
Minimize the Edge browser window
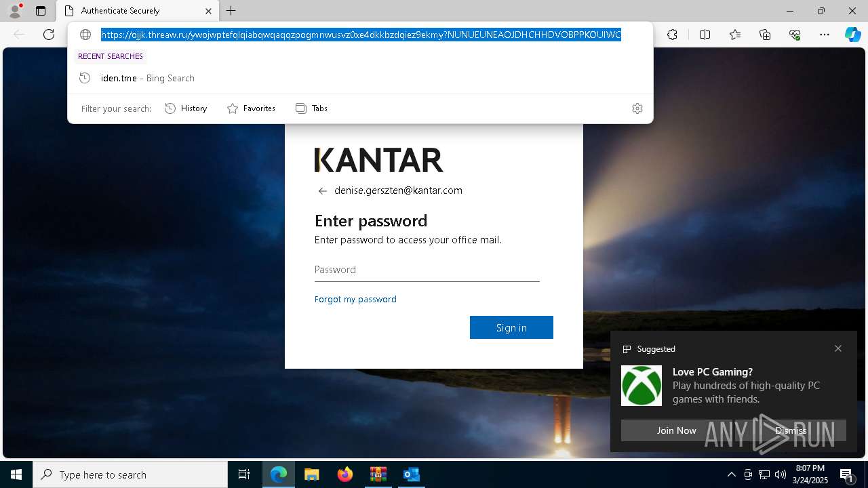point(790,11)
